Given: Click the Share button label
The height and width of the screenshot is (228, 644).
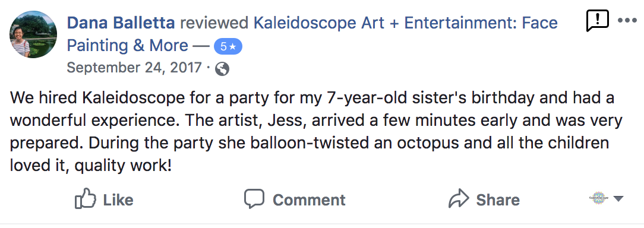Looking at the screenshot, I should [x=498, y=200].
